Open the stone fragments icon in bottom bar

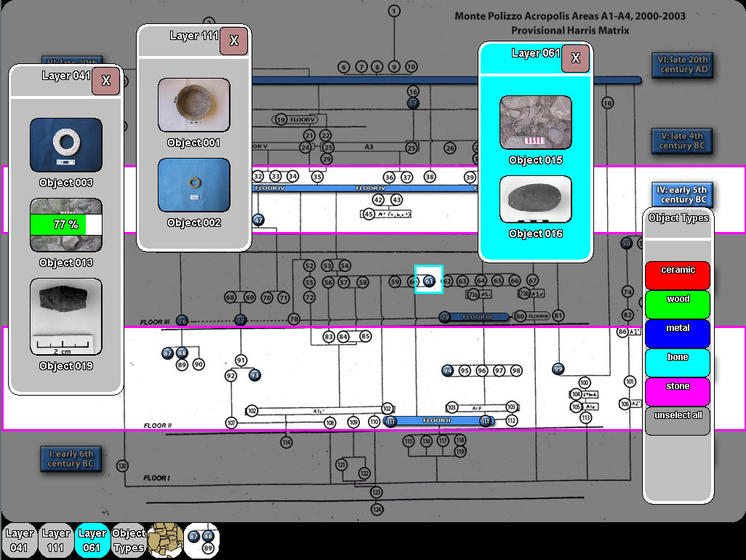point(165,540)
